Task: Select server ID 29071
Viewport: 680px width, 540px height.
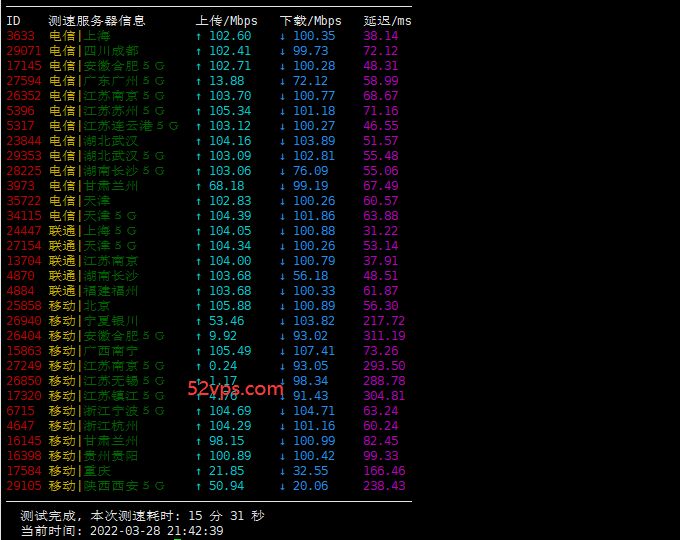Action: point(24,51)
